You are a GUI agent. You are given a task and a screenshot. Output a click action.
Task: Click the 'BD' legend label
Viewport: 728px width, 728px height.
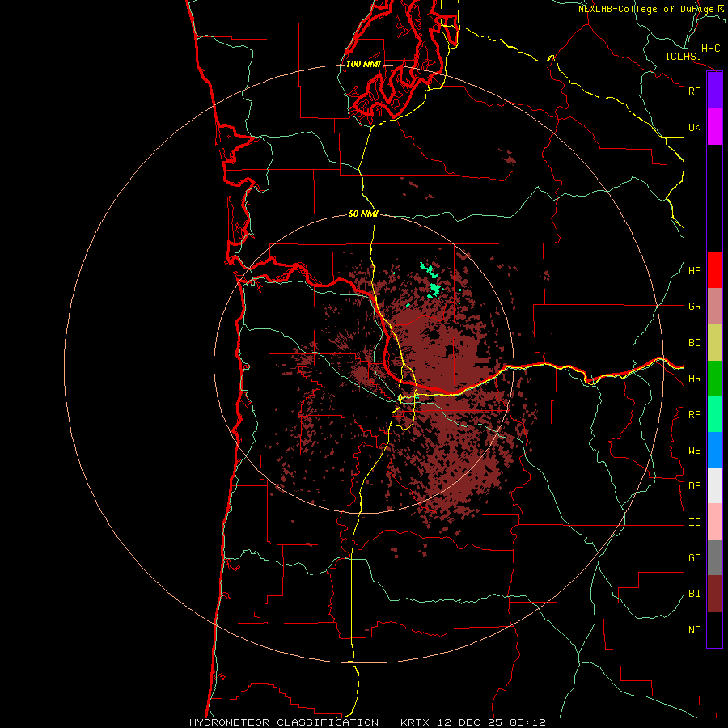(694, 343)
